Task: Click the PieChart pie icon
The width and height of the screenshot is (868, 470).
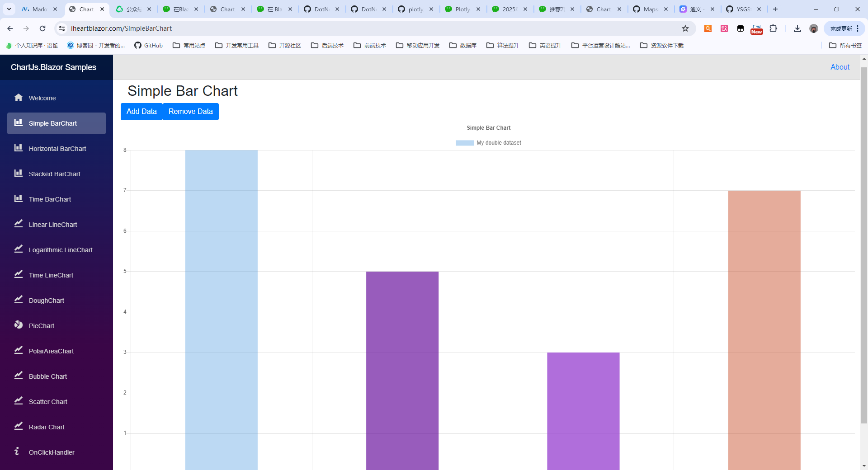Action: click(19, 325)
